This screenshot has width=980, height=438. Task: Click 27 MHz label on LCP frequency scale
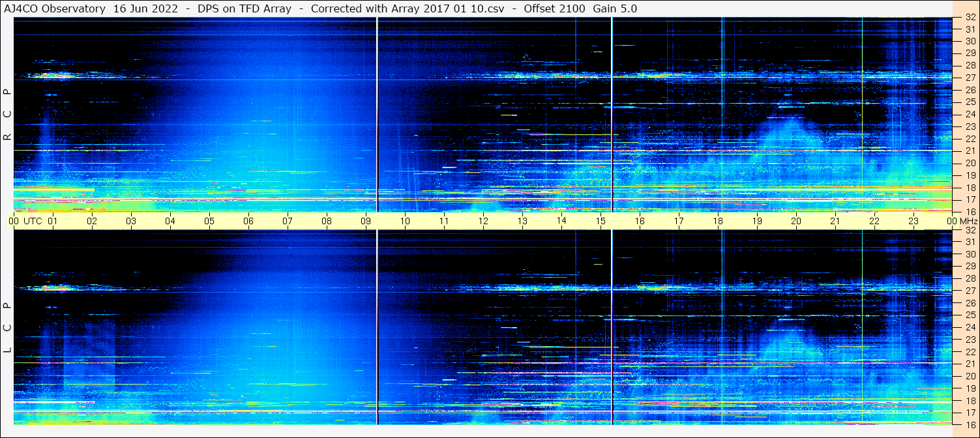click(970, 291)
